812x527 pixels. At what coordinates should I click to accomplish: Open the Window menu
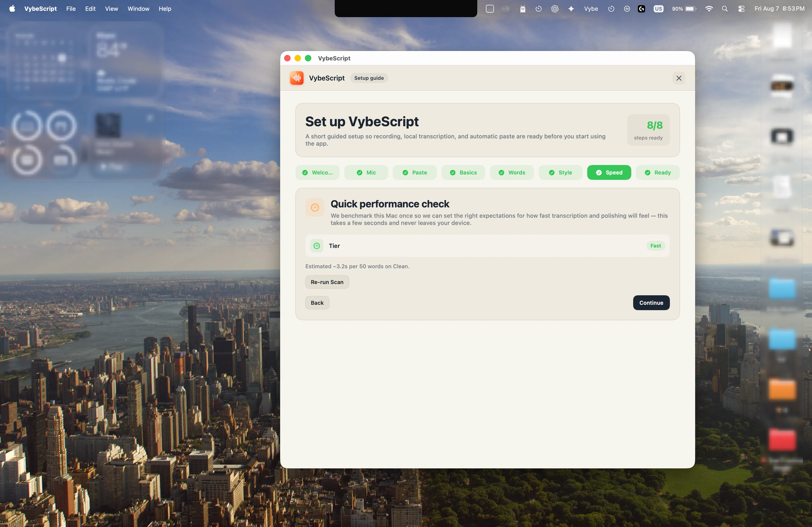[138, 9]
